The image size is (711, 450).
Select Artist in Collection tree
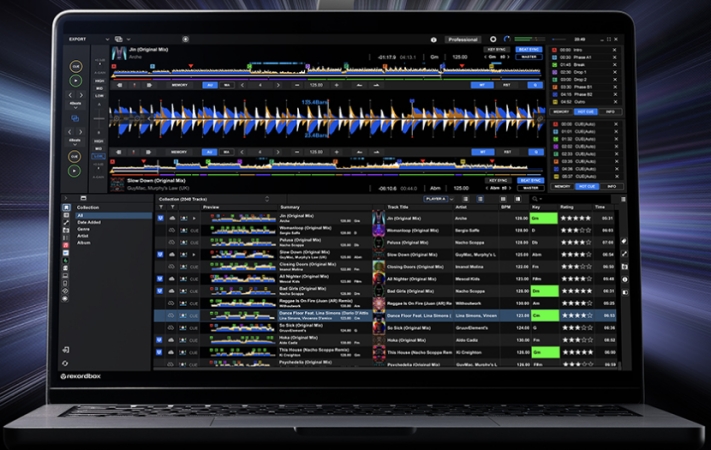(83, 236)
